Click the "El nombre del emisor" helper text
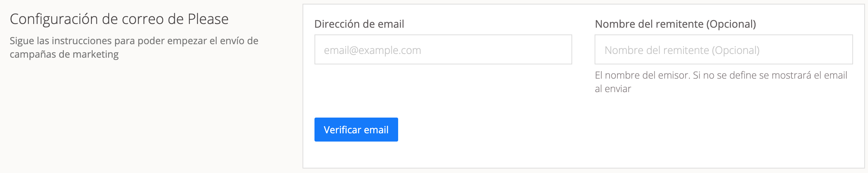The image size is (868, 173). coord(720,75)
